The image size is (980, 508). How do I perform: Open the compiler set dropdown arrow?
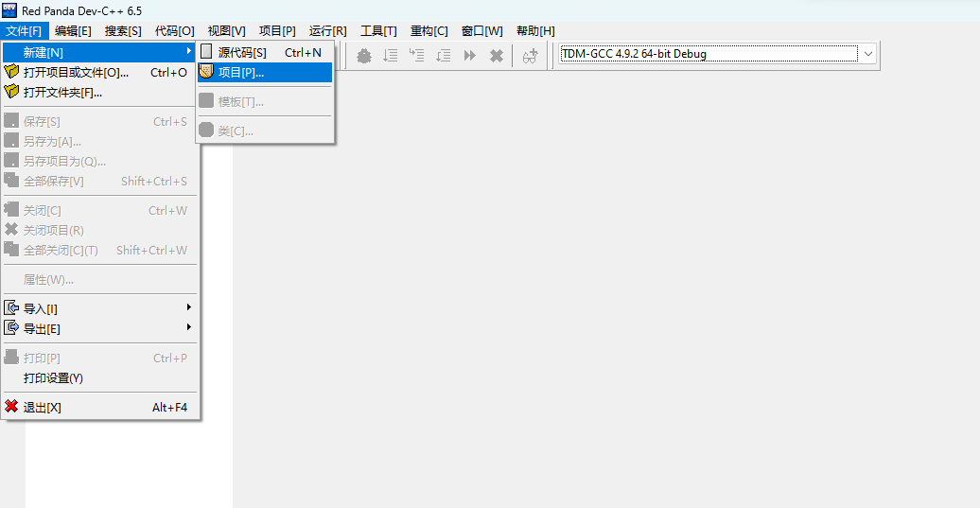pyautogui.click(x=868, y=54)
